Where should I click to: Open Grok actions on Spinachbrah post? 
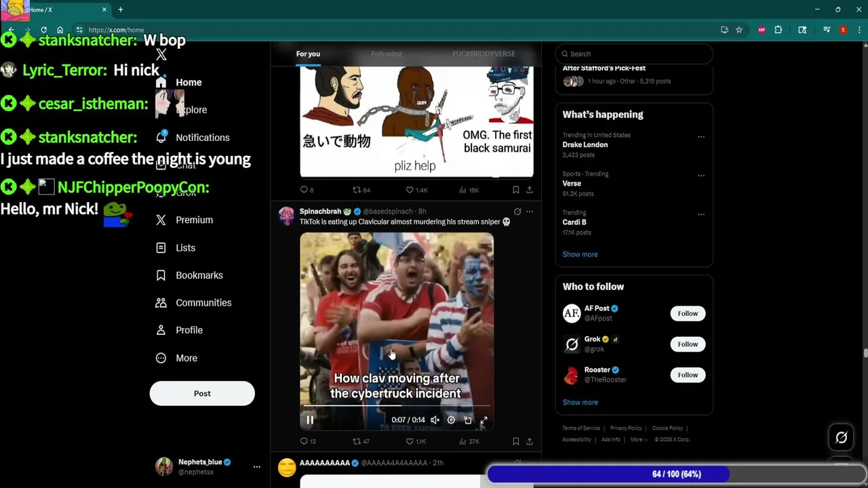tap(517, 211)
